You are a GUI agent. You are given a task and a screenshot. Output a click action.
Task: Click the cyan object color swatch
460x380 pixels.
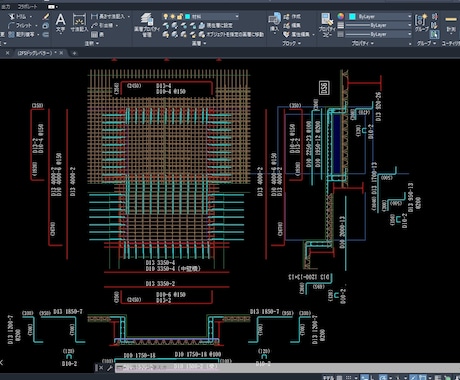tap(352, 16)
